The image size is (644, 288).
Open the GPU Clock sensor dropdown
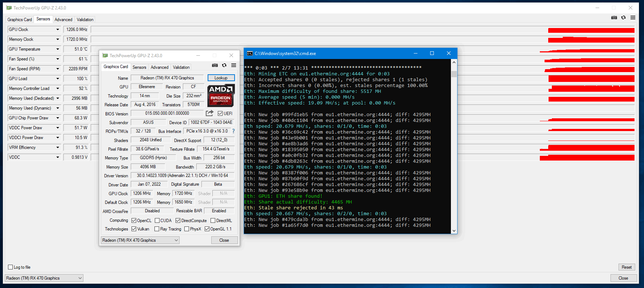(x=58, y=29)
